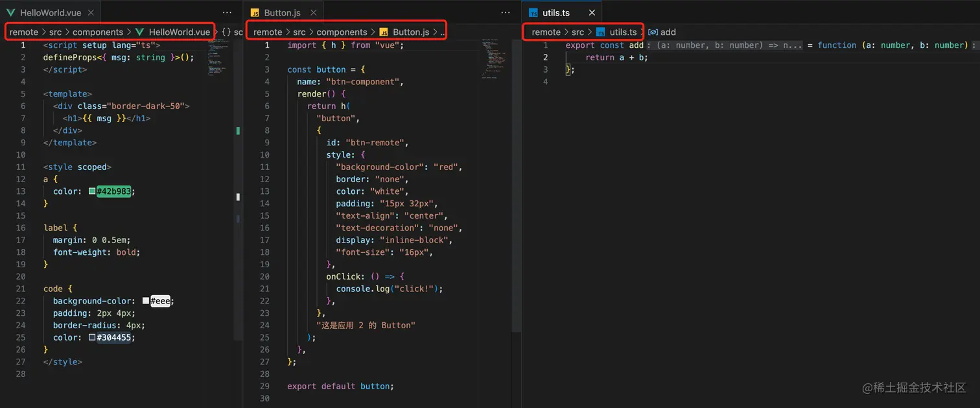The width and height of the screenshot is (980, 408).
Task: Click line number 2 in utils.ts
Action: (x=546, y=57)
